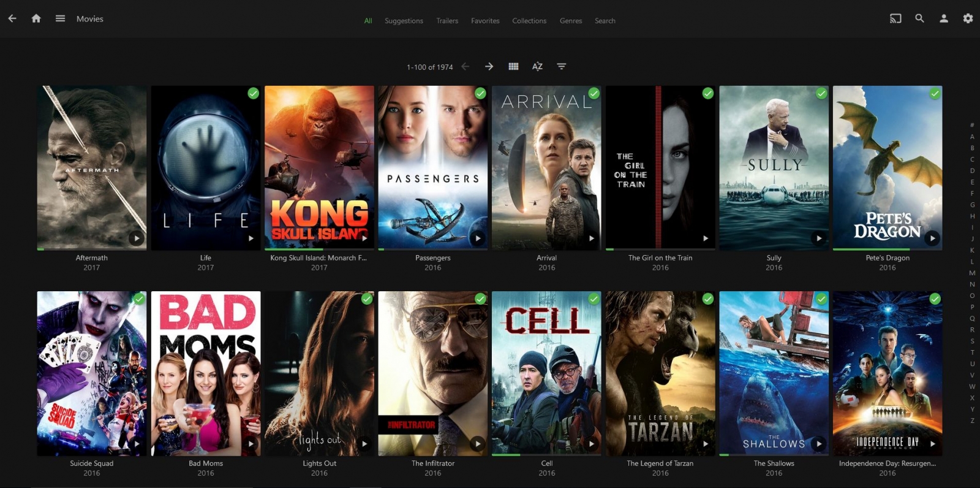Open the Bad Moms title link
The width and height of the screenshot is (980, 488).
(206, 463)
